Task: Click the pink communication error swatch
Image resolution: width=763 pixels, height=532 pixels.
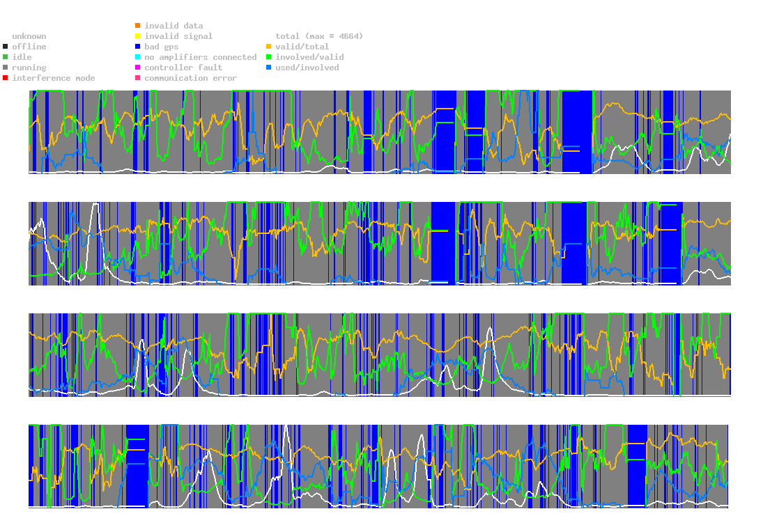Action: point(138,78)
